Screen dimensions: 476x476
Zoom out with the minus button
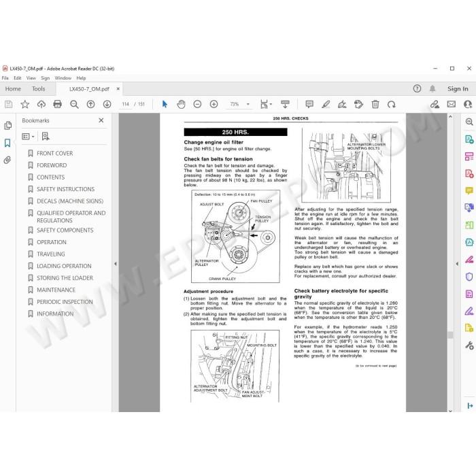tap(197, 105)
